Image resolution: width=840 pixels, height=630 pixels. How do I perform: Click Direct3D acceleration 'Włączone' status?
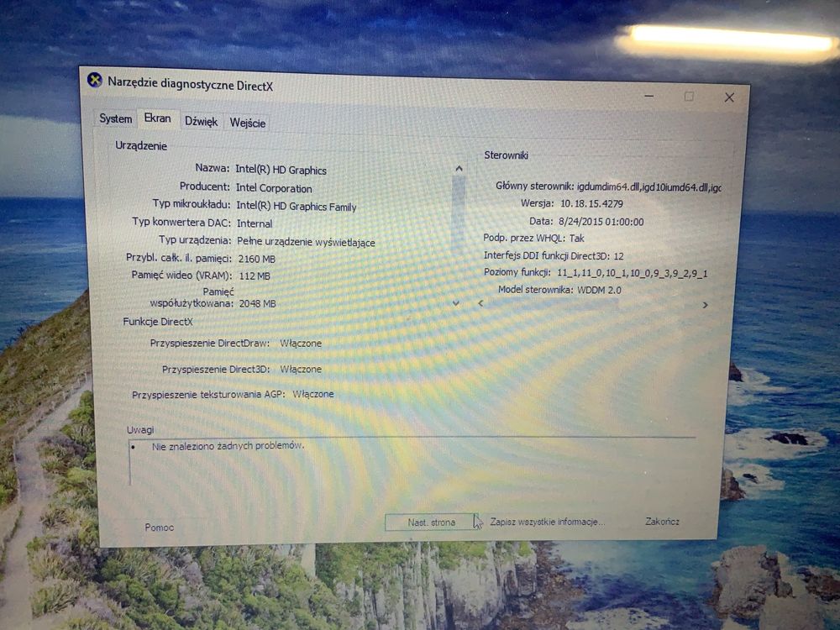pyautogui.click(x=301, y=369)
